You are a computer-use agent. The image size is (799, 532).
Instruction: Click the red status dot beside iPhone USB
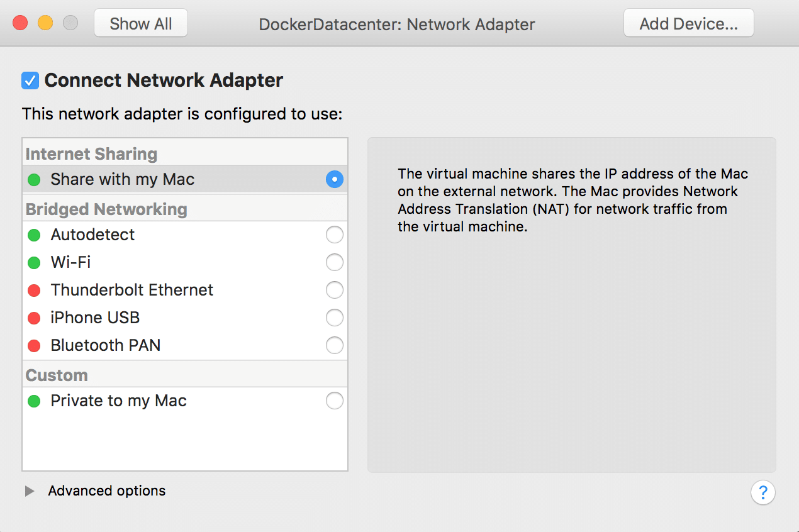pyautogui.click(x=35, y=318)
